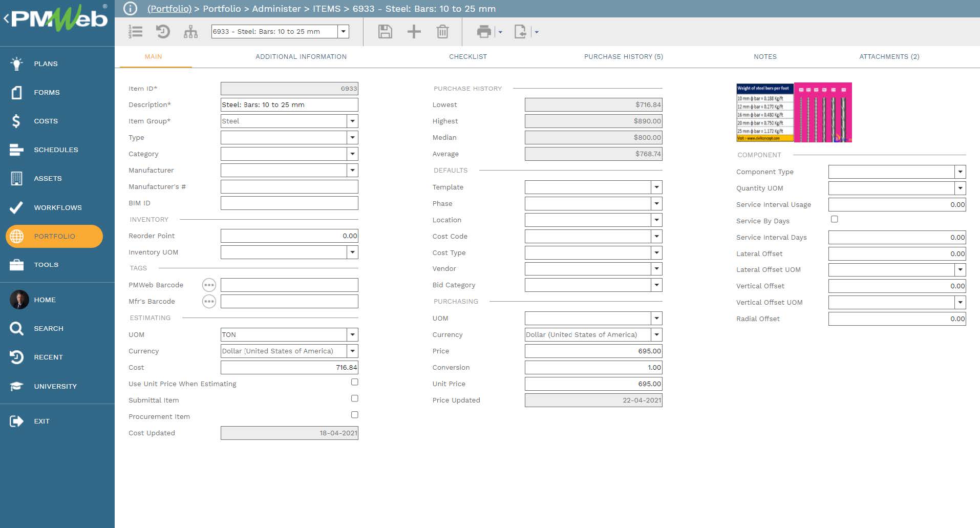The image size is (980, 528).
Task: Click the info icon beside Portfolio breadcrumb
Action: pyautogui.click(x=131, y=9)
